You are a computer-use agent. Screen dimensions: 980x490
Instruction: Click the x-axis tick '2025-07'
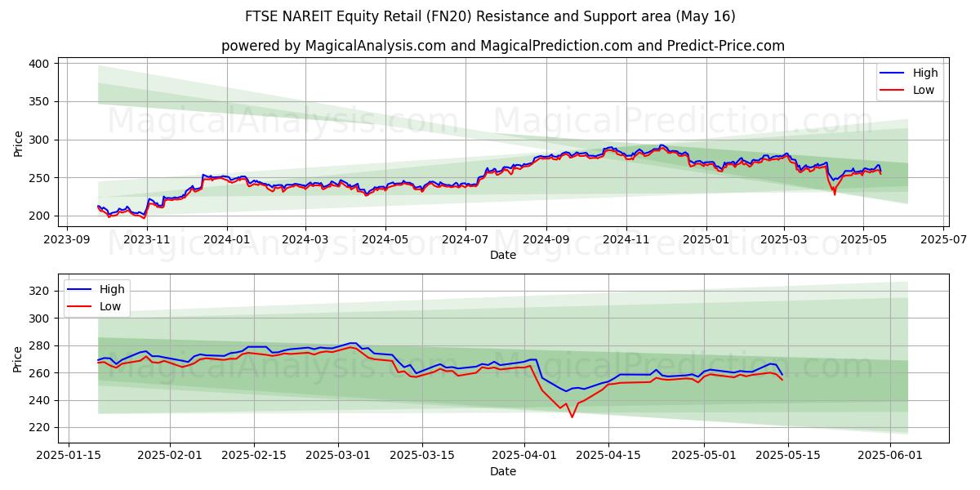tap(944, 239)
